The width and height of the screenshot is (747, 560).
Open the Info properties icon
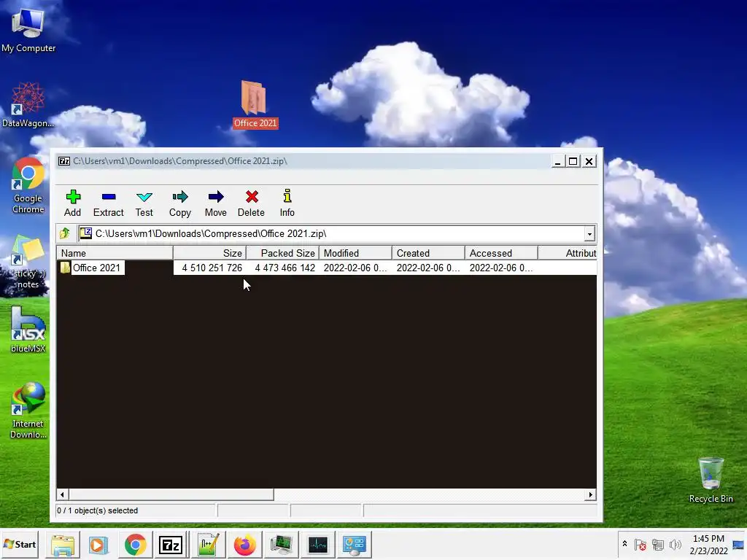287,203
